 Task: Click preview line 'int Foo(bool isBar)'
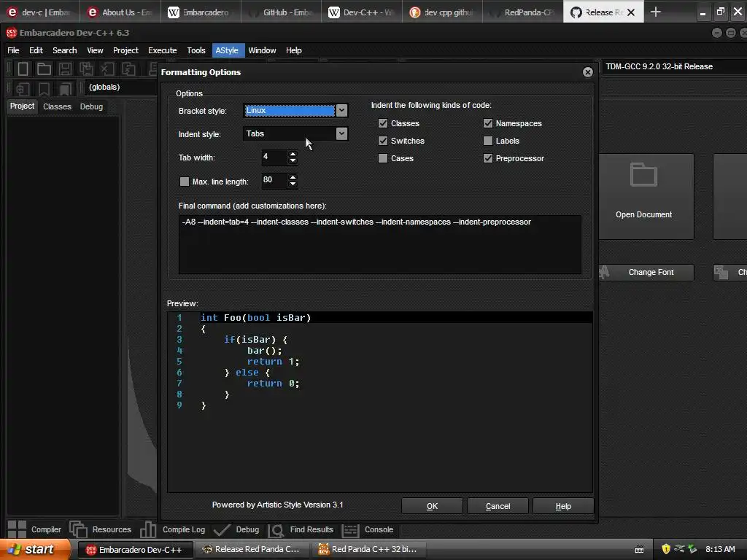click(379, 318)
